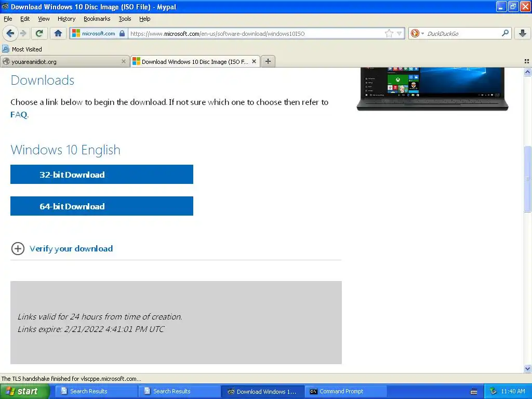Open the URL history dropdown arrow
The image size is (532, 399).
[400, 34]
